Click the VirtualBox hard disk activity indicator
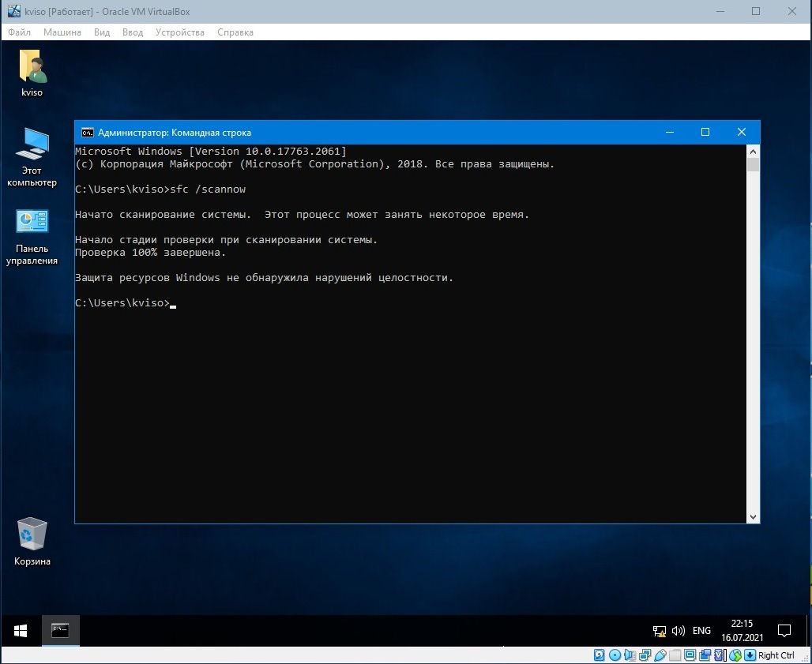 pos(600,655)
